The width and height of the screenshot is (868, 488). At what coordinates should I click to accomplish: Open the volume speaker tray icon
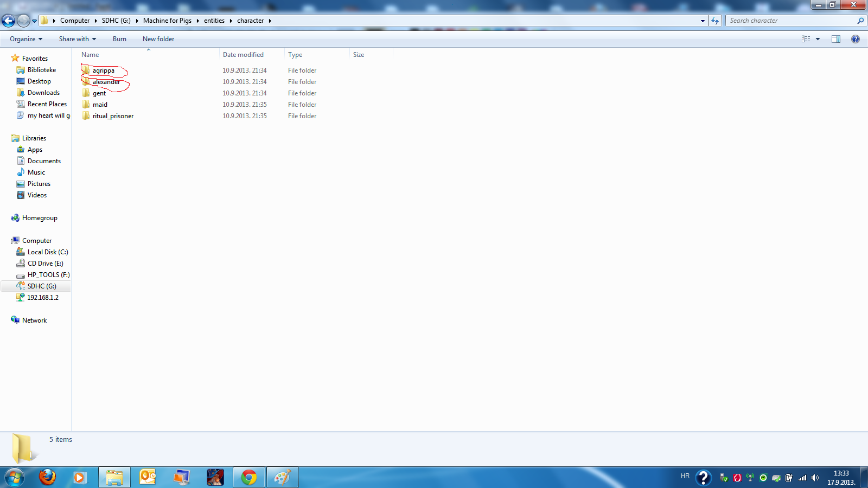[815, 478]
